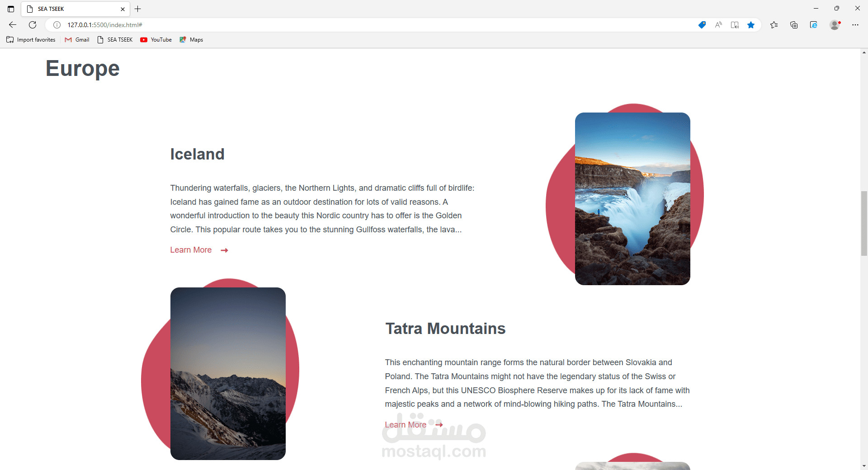This screenshot has width=868, height=470.
Task: Click the Iceland waterfall image
Action: click(x=632, y=199)
